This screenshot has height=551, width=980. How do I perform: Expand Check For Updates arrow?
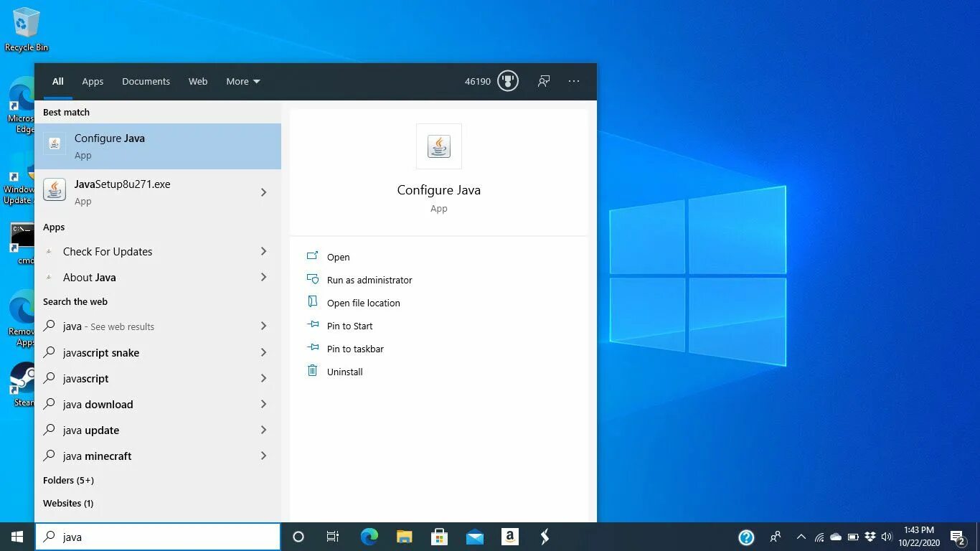(263, 251)
